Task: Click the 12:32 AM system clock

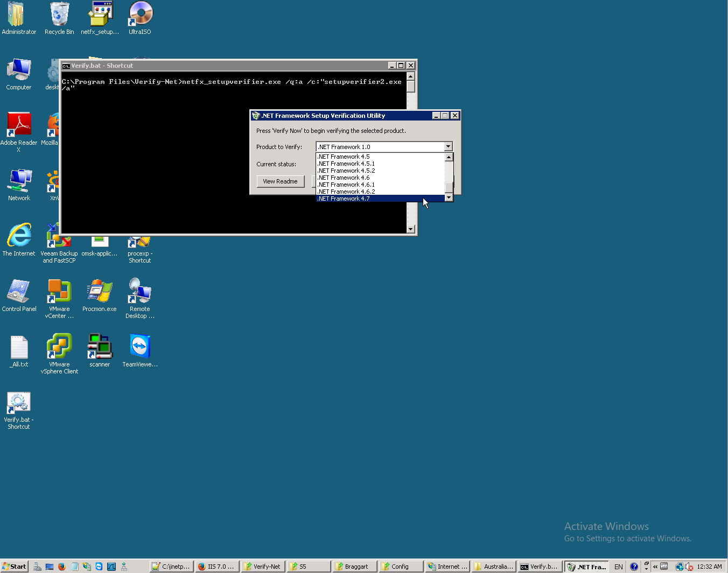Action: pos(709,567)
